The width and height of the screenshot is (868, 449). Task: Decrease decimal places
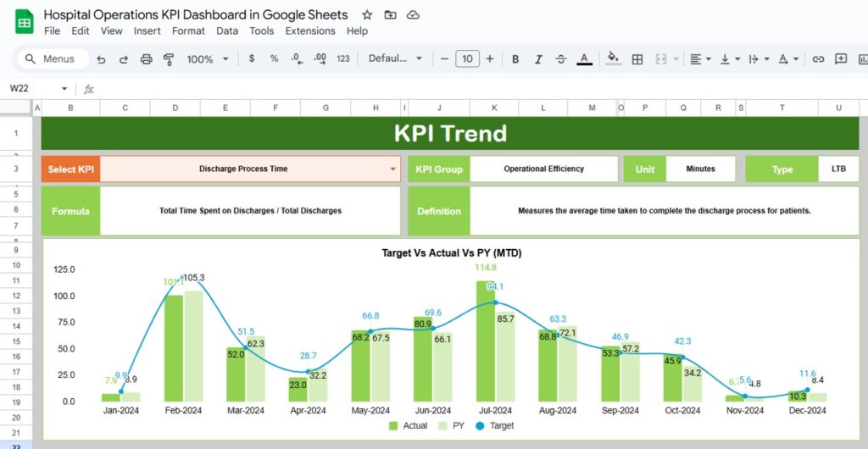click(x=297, y=58)
